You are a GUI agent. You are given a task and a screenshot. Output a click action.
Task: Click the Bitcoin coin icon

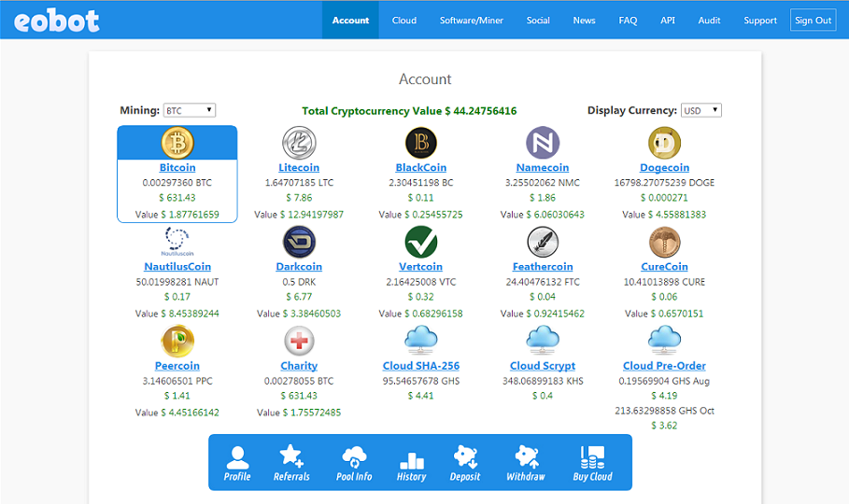tap(177, 143)
